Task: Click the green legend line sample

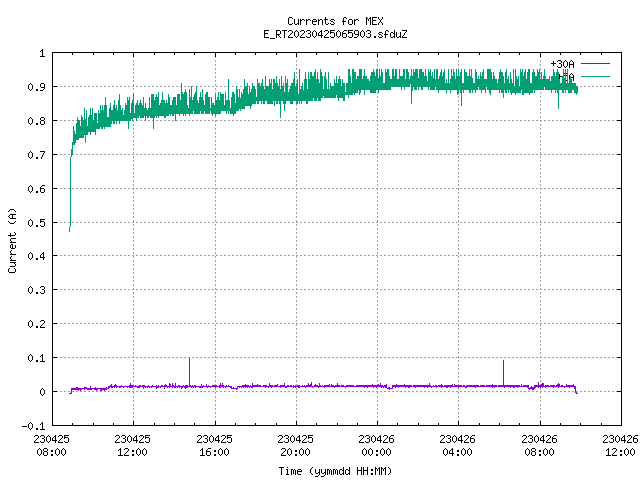Action: coord(595,76)
